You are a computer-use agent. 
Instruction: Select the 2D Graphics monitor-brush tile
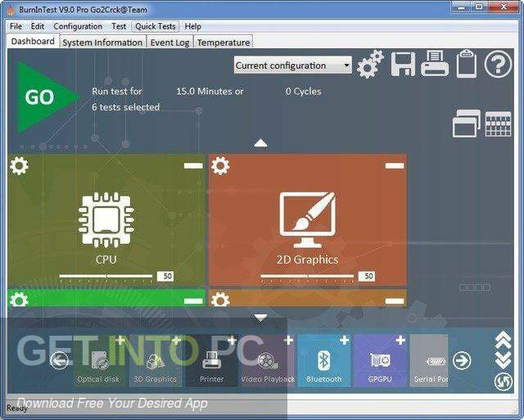pos(308,220)
